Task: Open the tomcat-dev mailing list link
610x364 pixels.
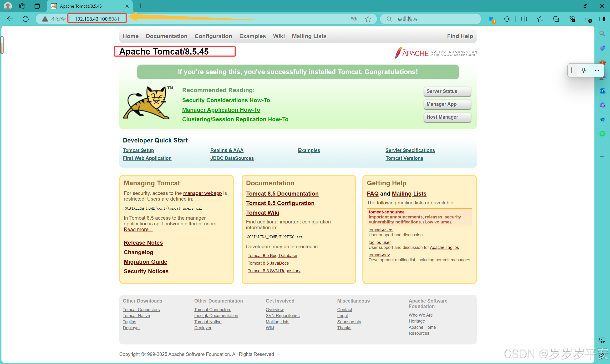Action: coord(379,255)
